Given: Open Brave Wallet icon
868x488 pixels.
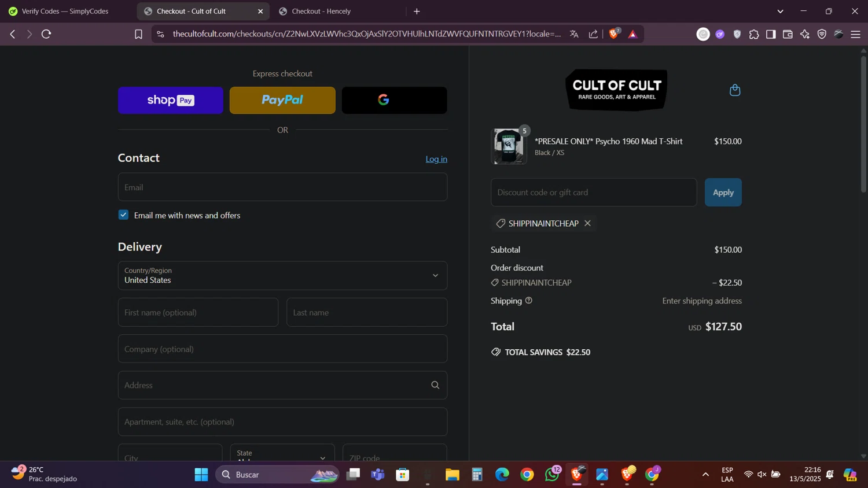Looking at the screenshot, I should (788, 34).
